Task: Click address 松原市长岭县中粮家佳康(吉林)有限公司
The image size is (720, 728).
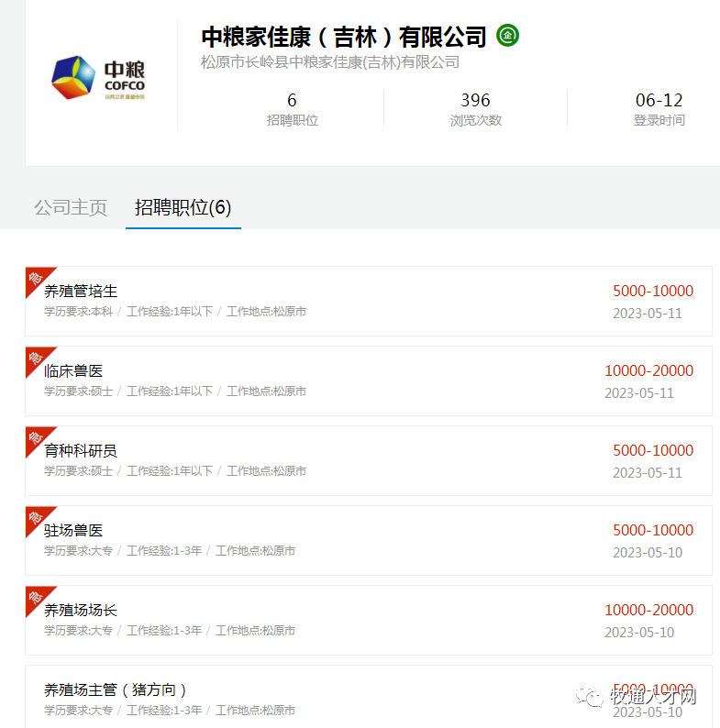Action: pos(330,62)
